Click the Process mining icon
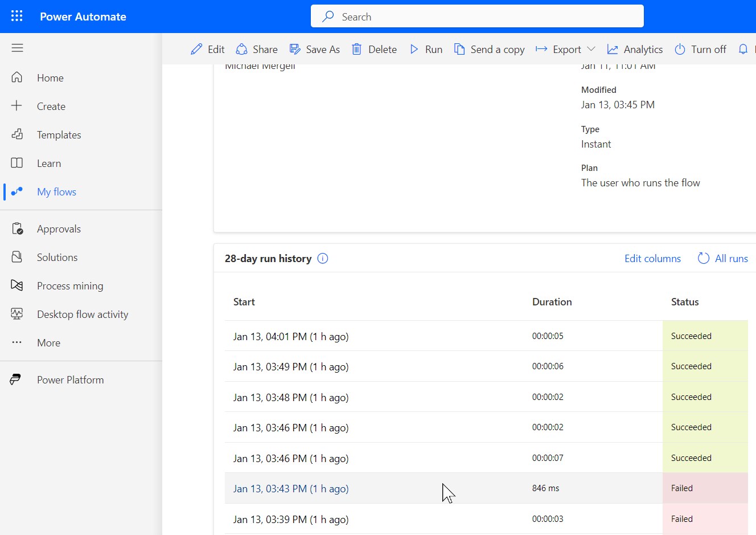The width and height of the screenshot is (756, 535). click(17, 285)
